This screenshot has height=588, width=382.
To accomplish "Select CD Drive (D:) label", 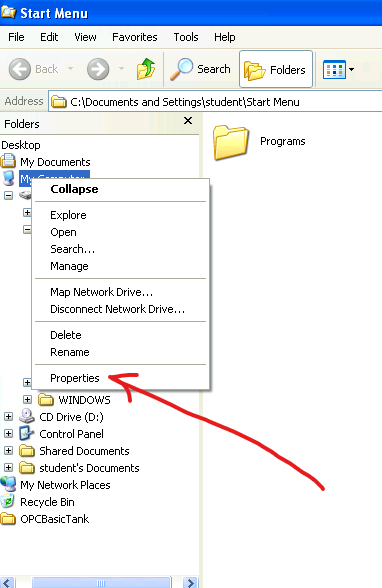I will [71, 417].
